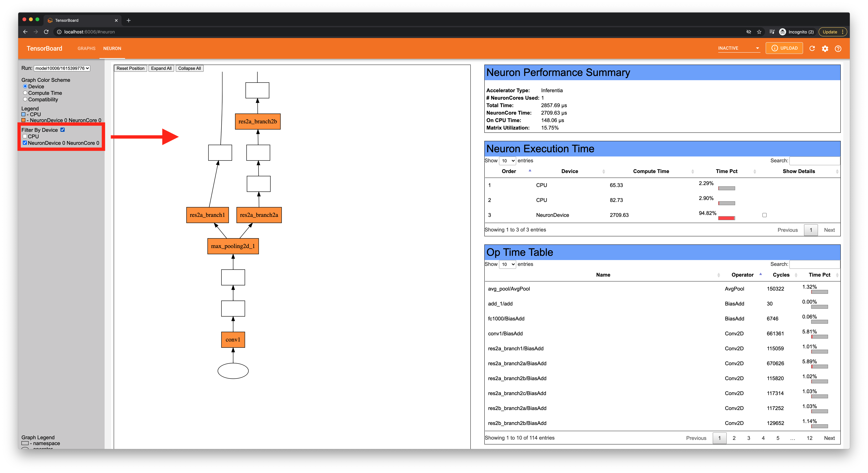The image size is (868, 473).
Task: Click the TensorBoard reload data icon
Action: 812,49
